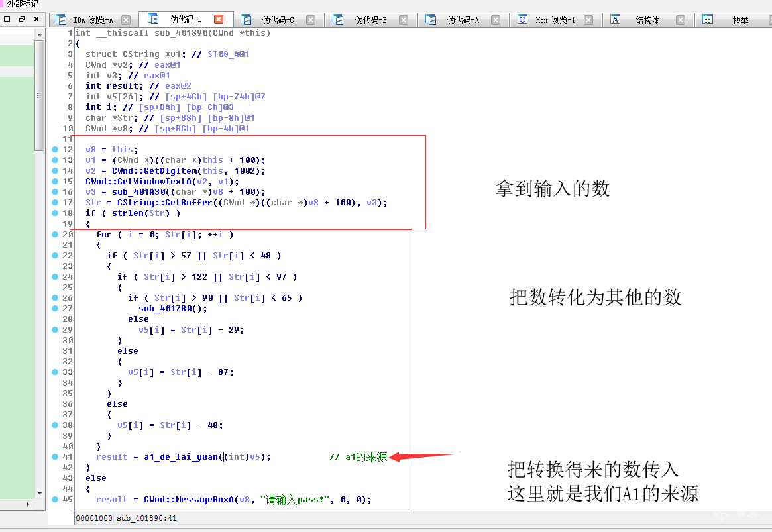The width and height of the screenshot is (772, 532).
Task: Click the sub_401A30 function name
Action: click(x=138, y=192)
